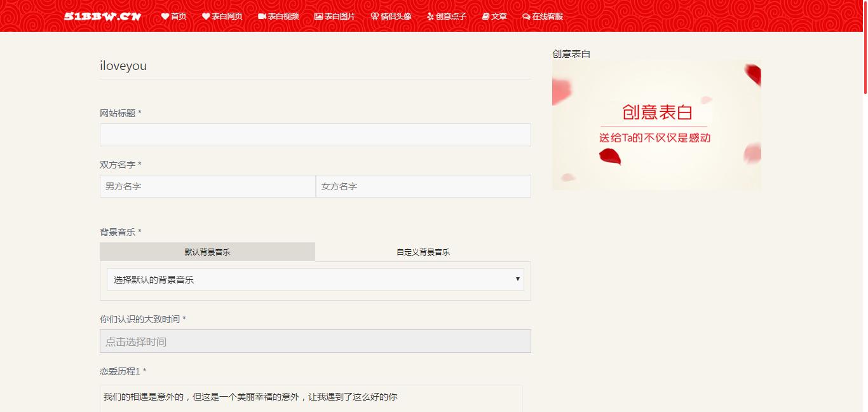Image resolution: width=868 pixels, height=412 pixels.
Task: Click the 表白视频 menu item
Action: pos(278,17)
